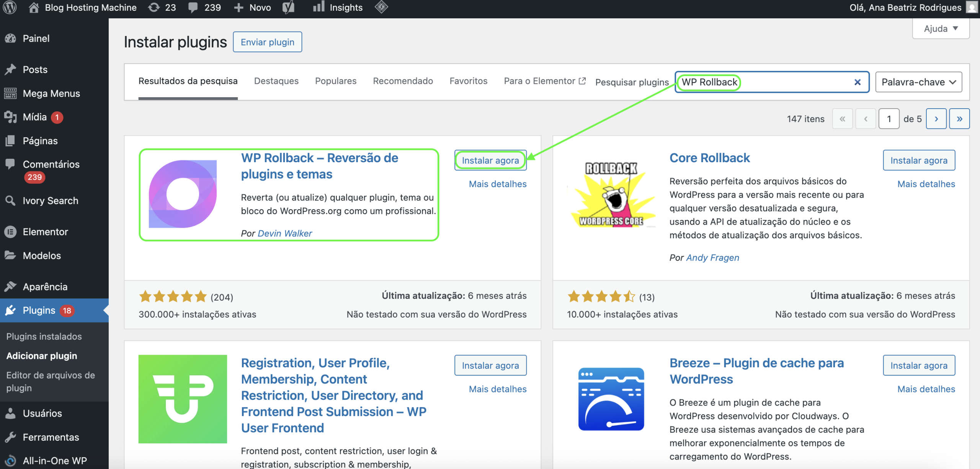Install the WP Rollback plugin now
Screen dimensions: 980x469
point(490,160)
